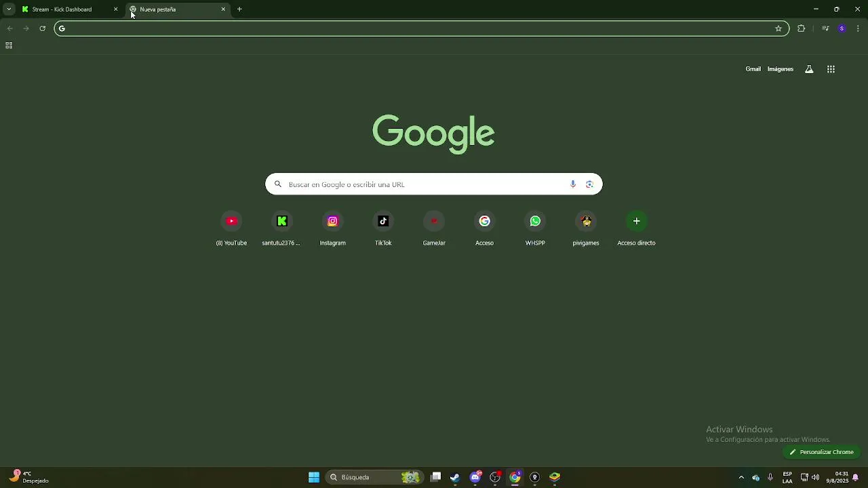Screen dimensions: 868x488
Task: Open the Gmail link
Action: click(x=753, y=69)
